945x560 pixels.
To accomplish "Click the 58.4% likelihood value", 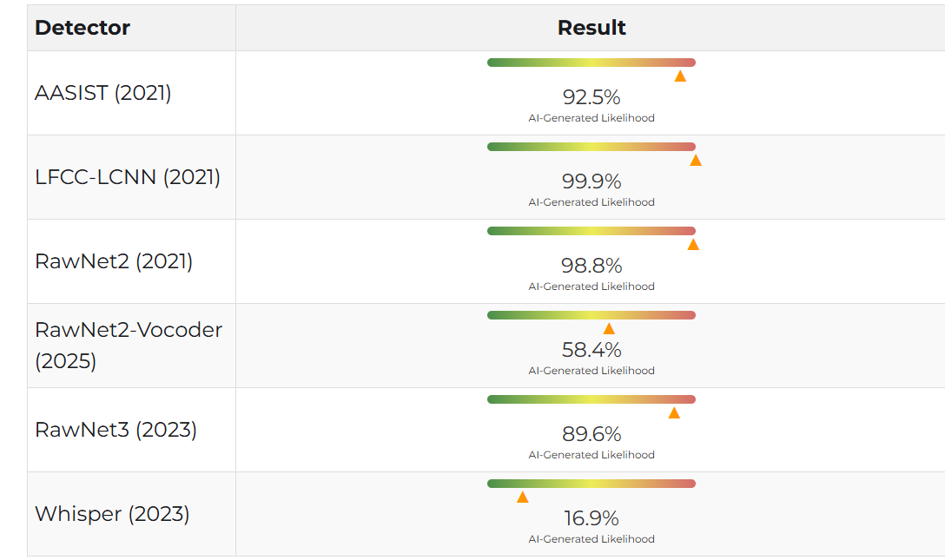I will 591,350.
